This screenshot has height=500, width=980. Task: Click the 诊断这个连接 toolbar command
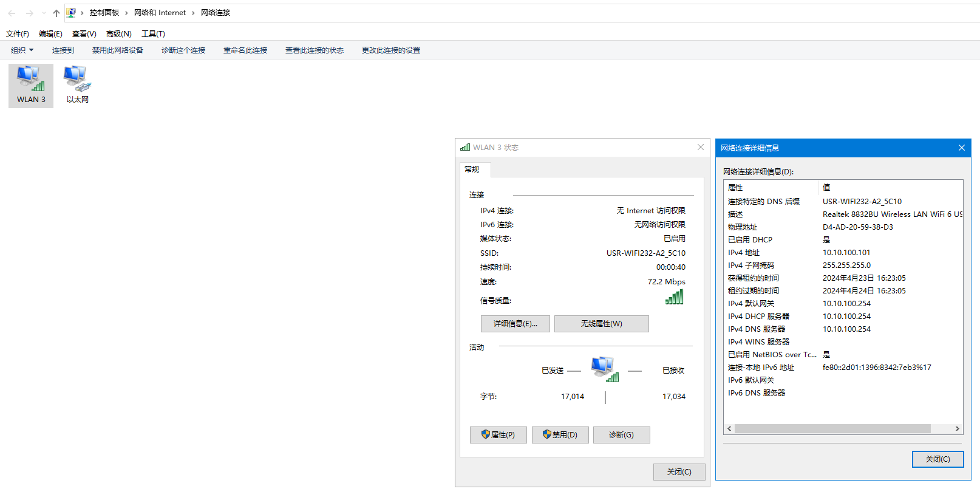coord(183,50)
